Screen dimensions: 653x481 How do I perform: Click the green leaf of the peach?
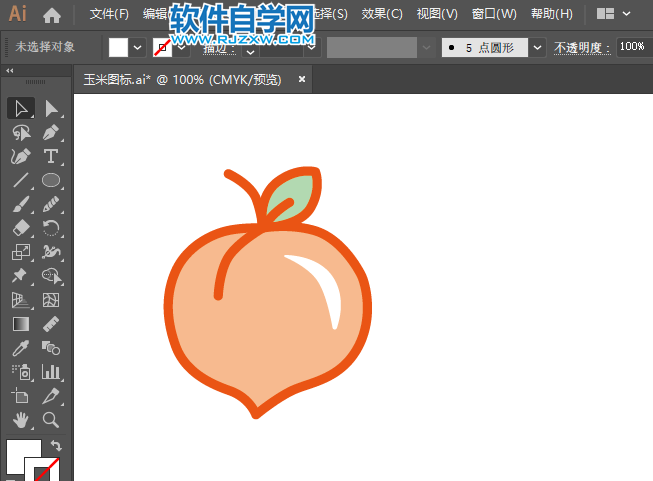pos(292,196)
